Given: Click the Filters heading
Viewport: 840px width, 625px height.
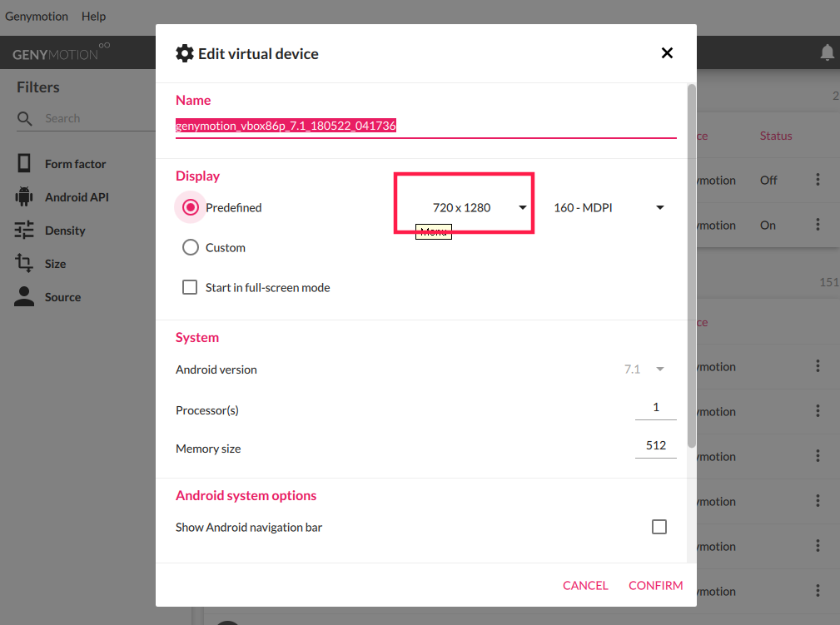Looking at the screenshot, I should pyautogui.click(x=38, y=87).
